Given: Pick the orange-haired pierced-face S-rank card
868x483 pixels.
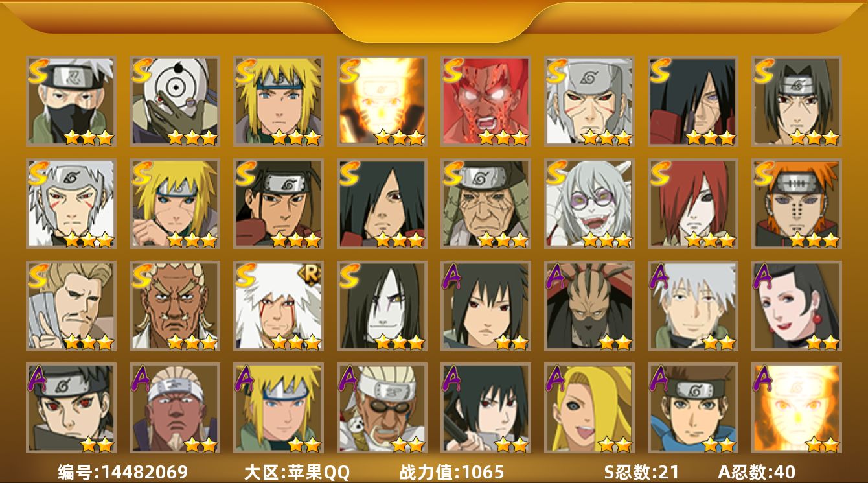Looking at the screenshot, I should [796, 204].
